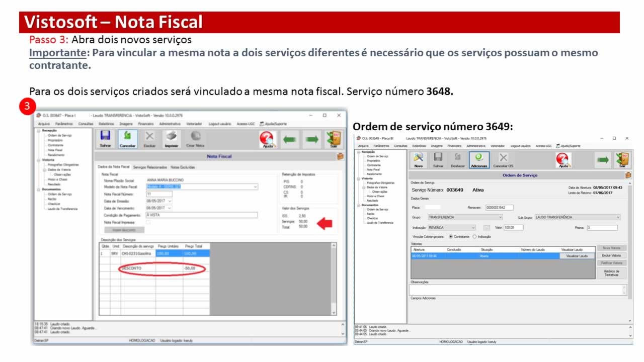Image resolution: width=644 pixels, height=362 pixels.
Task: Click briefcase icon beside Nota Fiscal header
Action: click(340, 156)
